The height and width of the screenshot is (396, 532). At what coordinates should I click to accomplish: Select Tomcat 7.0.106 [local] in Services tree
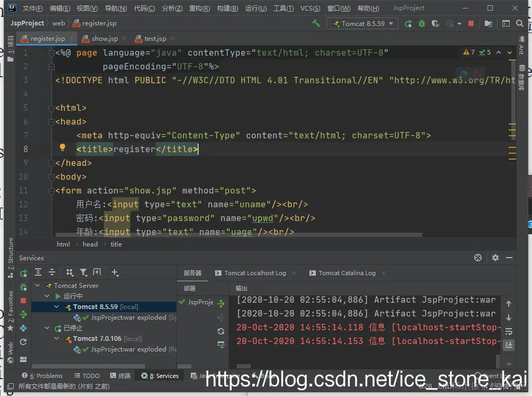point(107,339)
